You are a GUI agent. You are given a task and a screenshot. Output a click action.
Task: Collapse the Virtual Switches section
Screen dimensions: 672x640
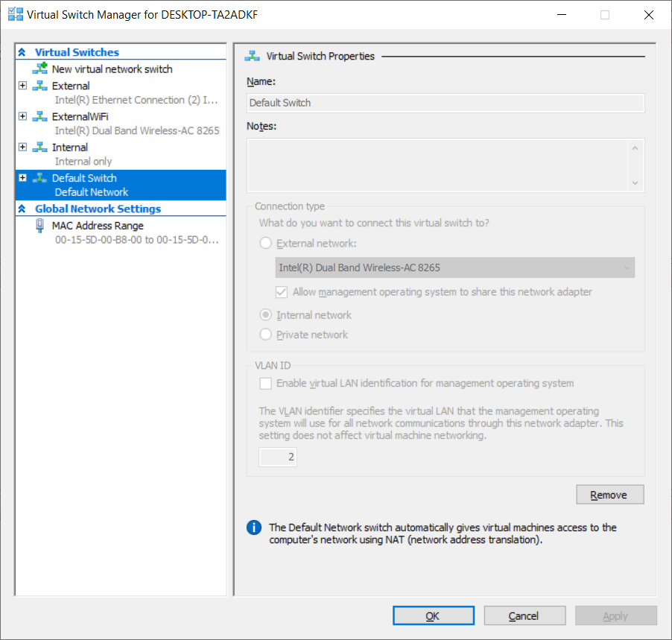pos(22,52)
